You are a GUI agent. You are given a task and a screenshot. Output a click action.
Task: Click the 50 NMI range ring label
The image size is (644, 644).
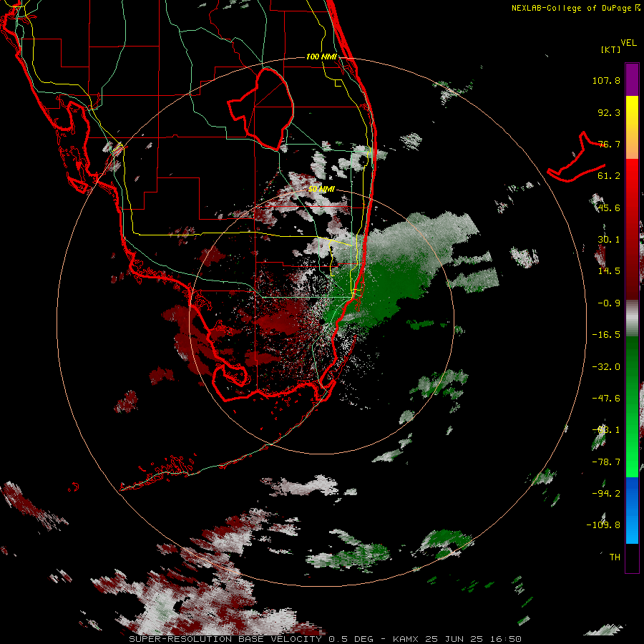click(x=321, y=189)
